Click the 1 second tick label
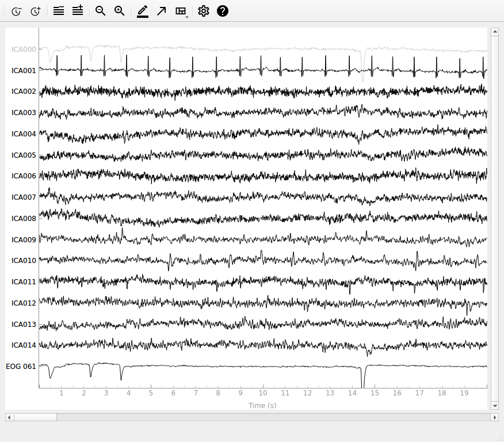This screenshot has width=504, height=442. click(x=62, y=393)
